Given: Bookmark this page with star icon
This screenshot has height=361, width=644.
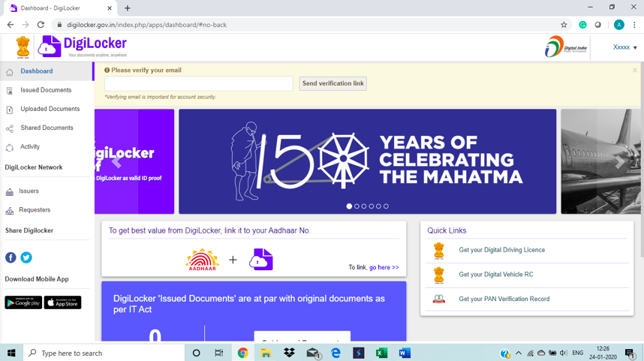Looking at the screenshot, I should [x=564, y=25].
